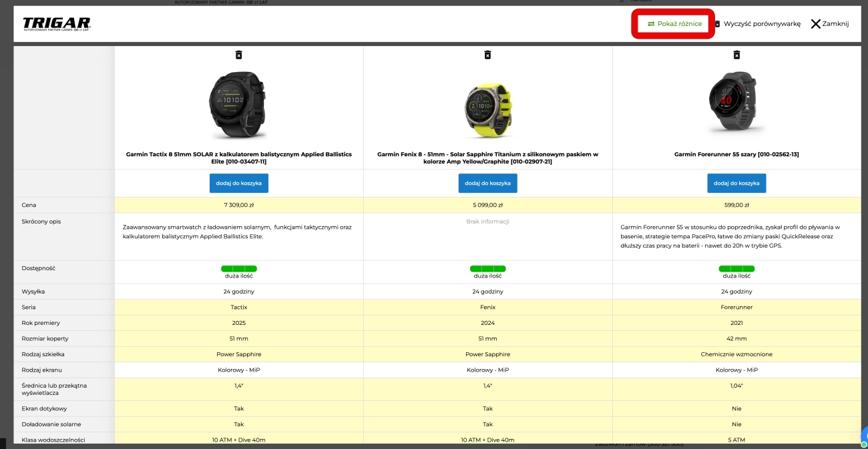868x449 pixels.
Task: Click the 42 mm case size value
Action: 736,339
